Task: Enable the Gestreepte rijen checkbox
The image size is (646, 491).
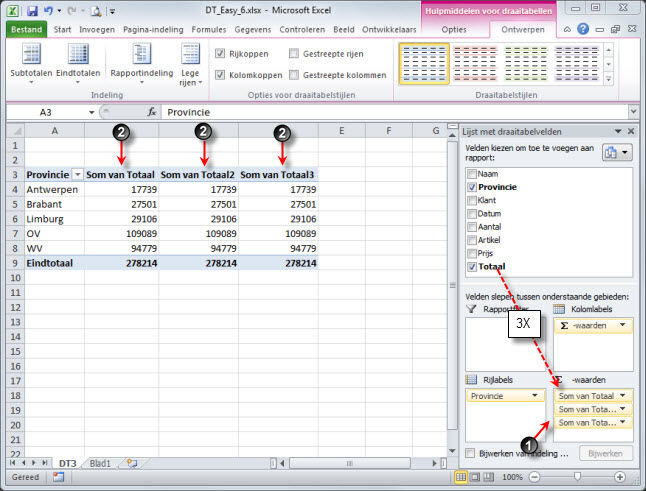Action: click(x=294, y=53)
